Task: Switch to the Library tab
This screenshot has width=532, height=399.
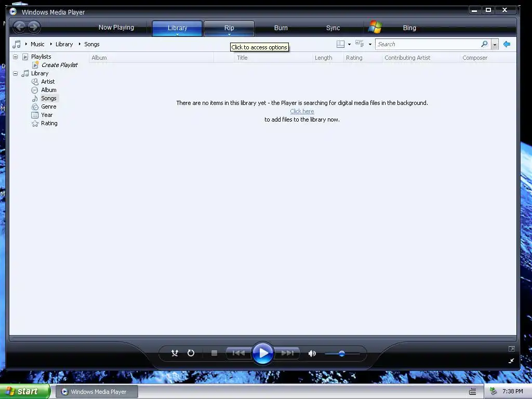Action: coord(177,28)
